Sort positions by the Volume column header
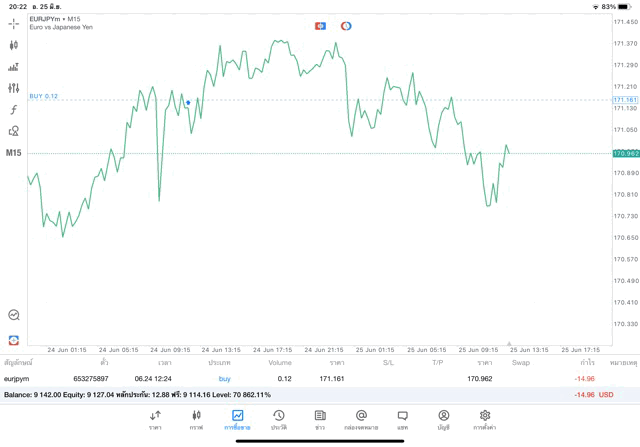This screenshot has width=640, height=447. pyautogui.click(x=279, y=362)
